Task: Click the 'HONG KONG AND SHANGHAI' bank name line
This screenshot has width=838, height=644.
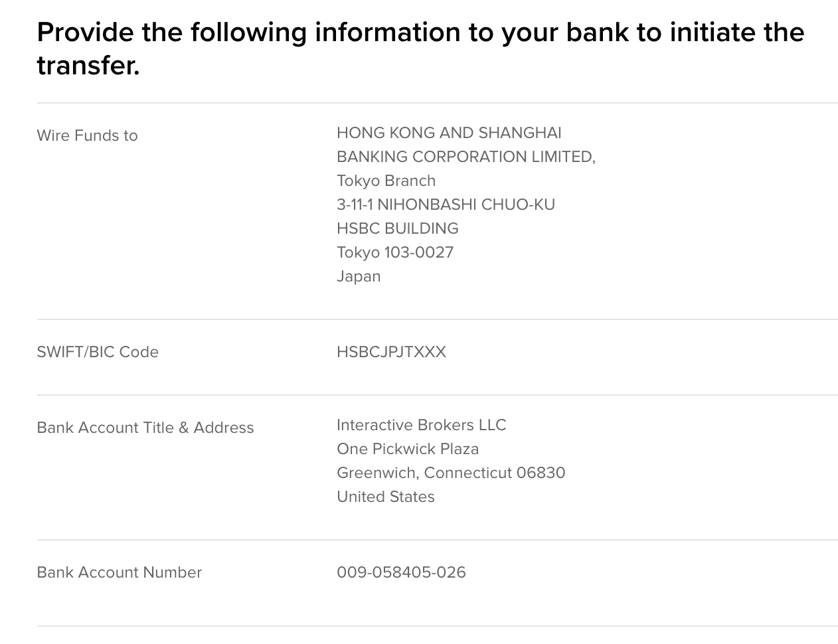Action: pos(449,133)
